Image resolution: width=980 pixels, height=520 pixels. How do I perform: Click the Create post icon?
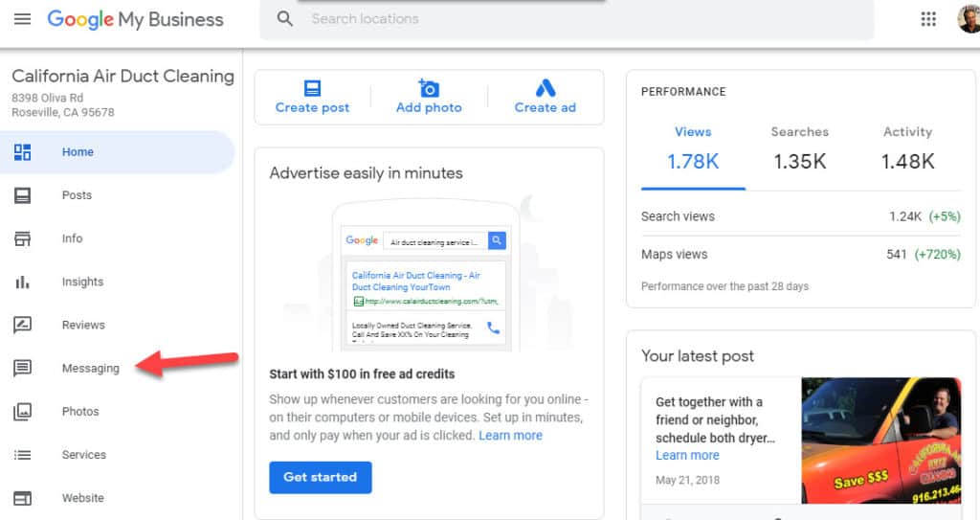[312, 88]
